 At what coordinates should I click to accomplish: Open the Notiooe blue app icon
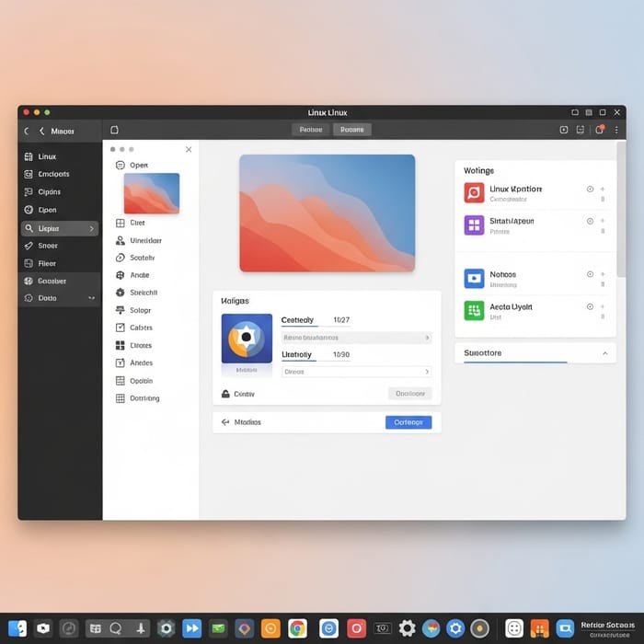coord(474,279)
